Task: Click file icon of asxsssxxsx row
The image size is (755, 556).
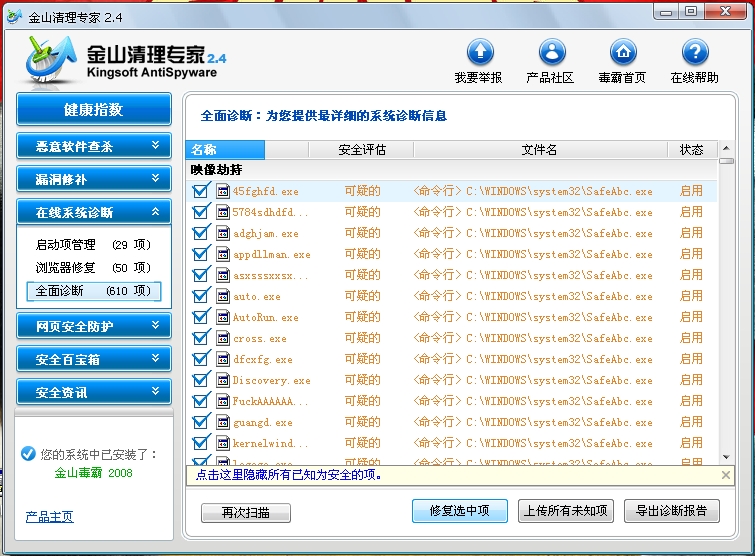Action: (x=222, y=275)
